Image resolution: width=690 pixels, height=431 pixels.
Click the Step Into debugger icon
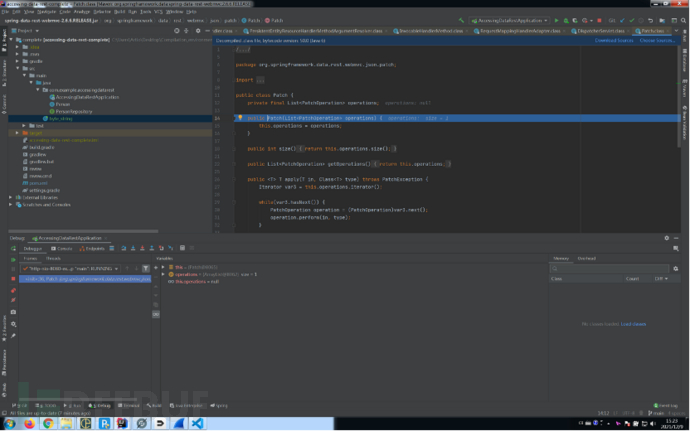133,248
